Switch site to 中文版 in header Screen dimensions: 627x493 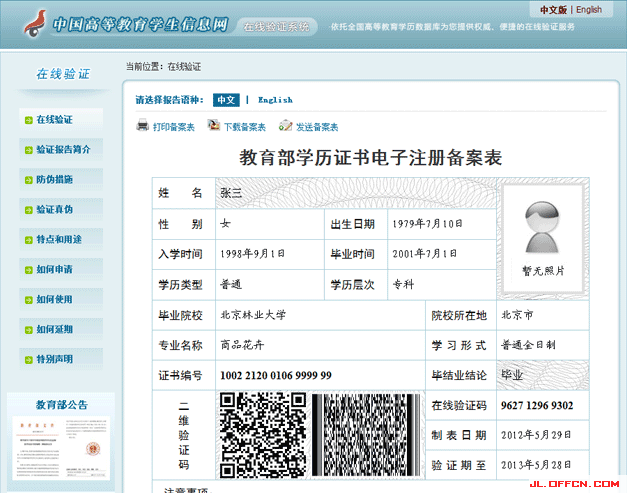[x=553, y=10]
